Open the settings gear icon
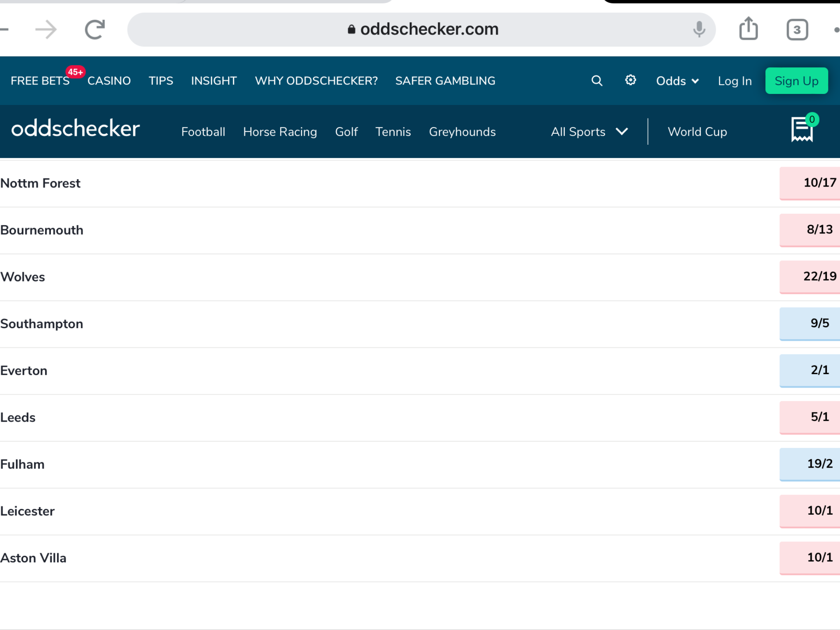This screenshot has height=630, width=840. click(630, 80)
